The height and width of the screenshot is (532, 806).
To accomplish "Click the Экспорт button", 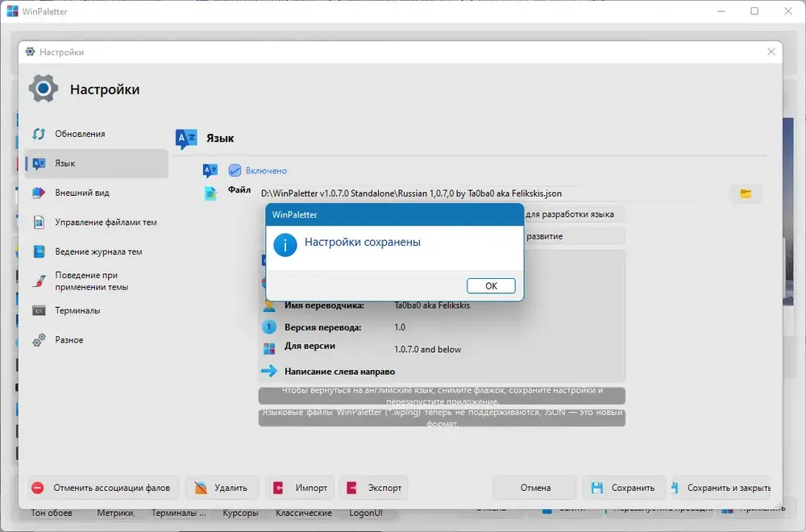I will 374,488.
